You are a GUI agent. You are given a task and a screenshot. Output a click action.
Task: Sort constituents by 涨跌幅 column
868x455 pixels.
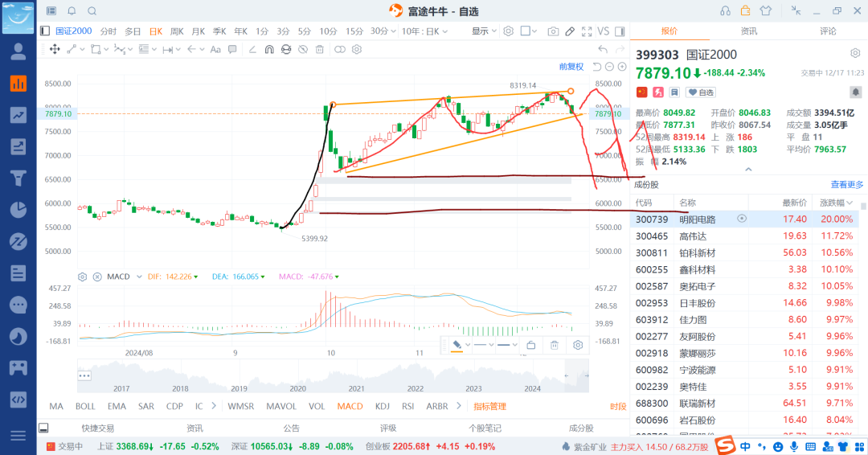836,203
